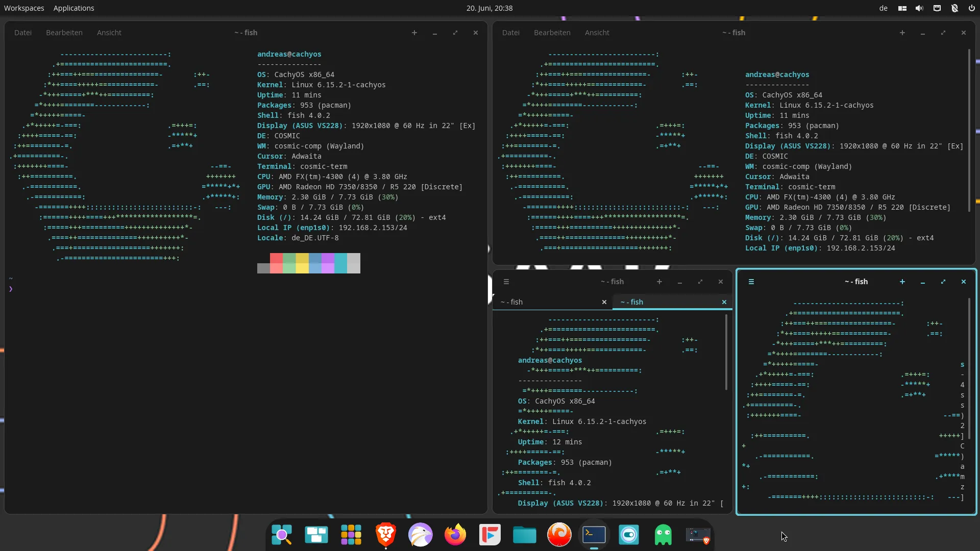Open the app library grid icon
This screenshot has width=980, height=551.
351,535
